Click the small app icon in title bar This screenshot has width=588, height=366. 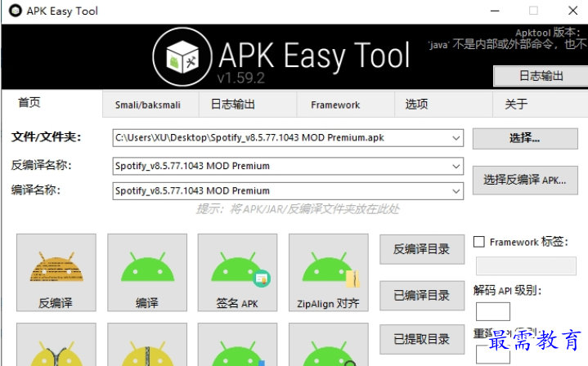[x=16, y=11]
